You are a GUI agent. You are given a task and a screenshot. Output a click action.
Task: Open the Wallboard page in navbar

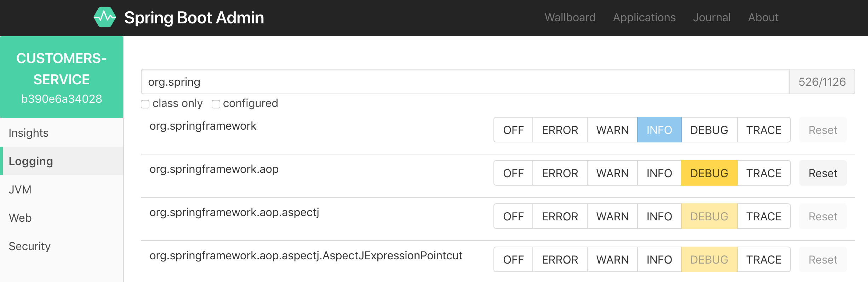click(570, 17)
